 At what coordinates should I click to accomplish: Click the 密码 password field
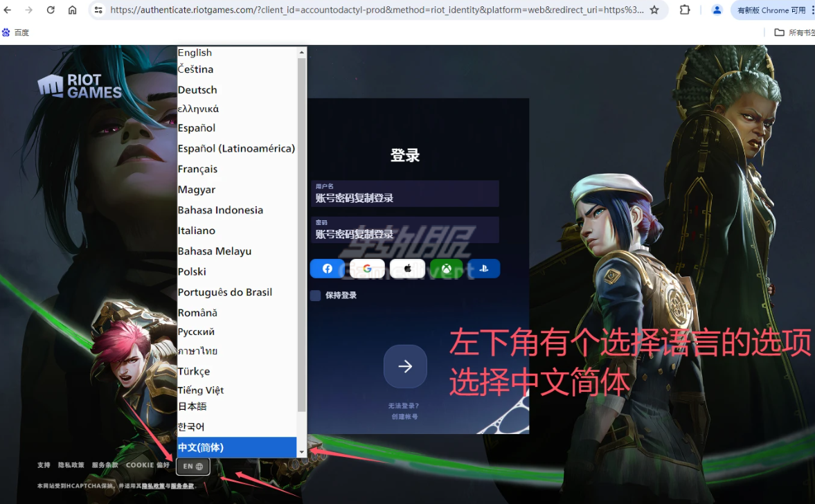coord(405,230)
